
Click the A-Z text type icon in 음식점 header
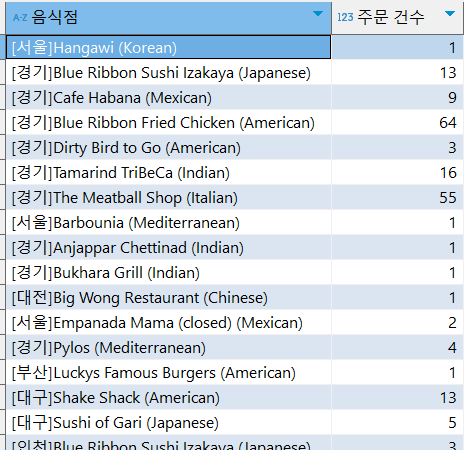[20, 18]
